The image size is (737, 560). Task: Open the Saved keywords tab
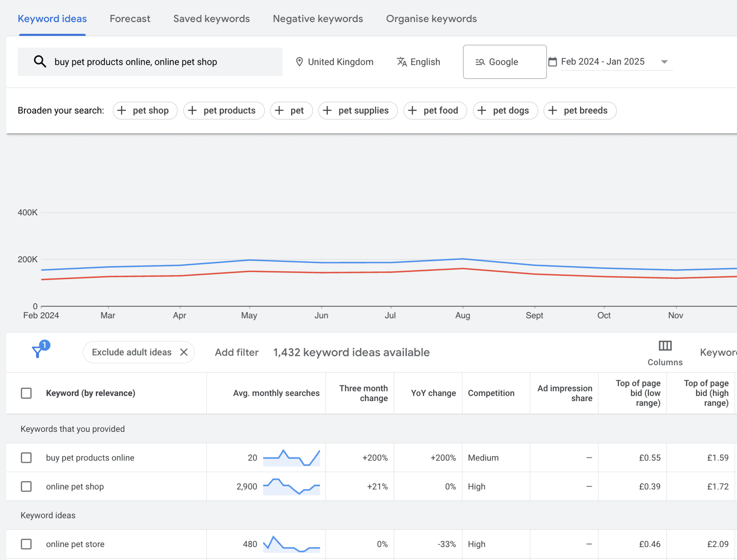click(211, 19)
